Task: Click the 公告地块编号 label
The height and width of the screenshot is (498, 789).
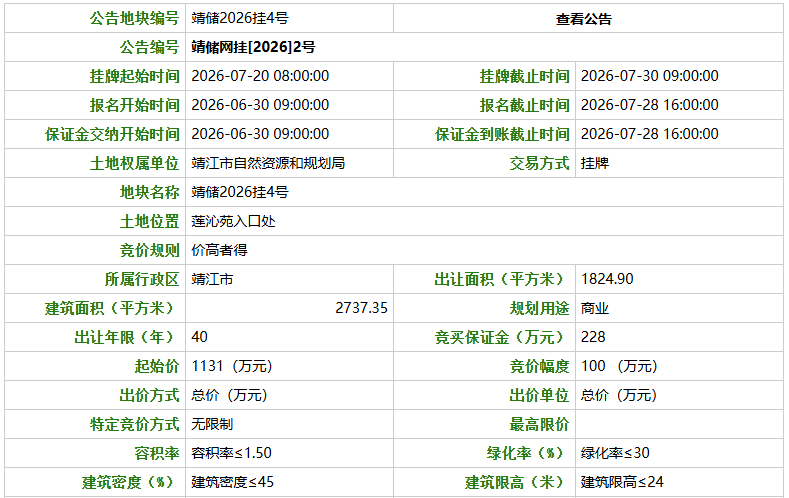Action: point(134,18)
